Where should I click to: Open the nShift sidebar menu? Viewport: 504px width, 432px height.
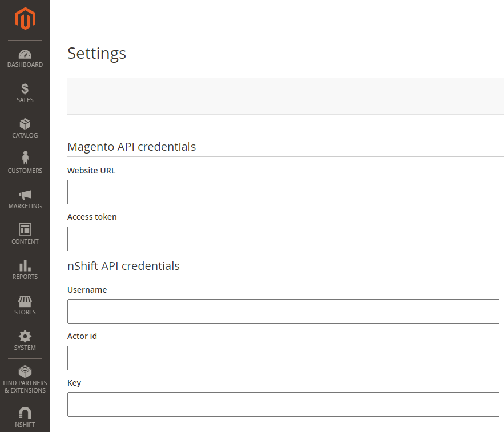pyautogui.click(x=25, y=417)
